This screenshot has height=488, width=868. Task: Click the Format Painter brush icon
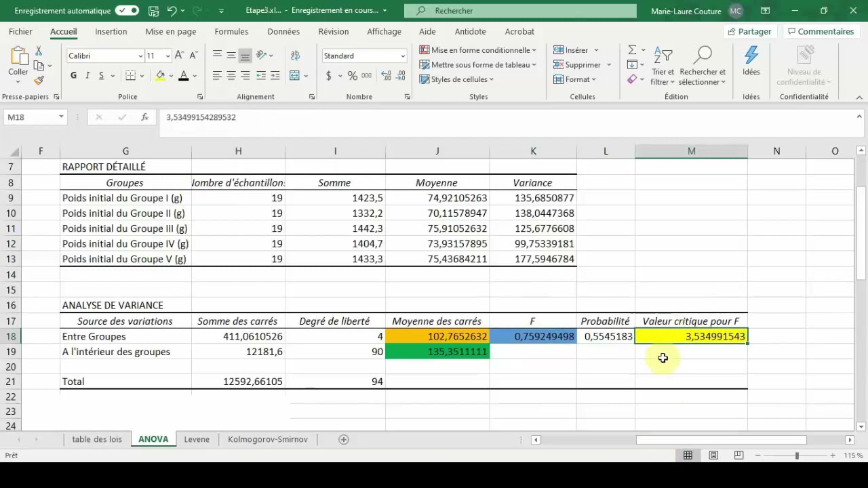tap(39, 81)
